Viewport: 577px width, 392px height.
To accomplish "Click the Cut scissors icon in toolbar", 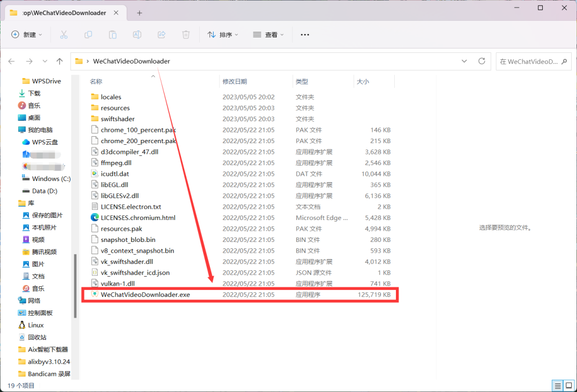I will pyautogui.click(x=64, y=35).
